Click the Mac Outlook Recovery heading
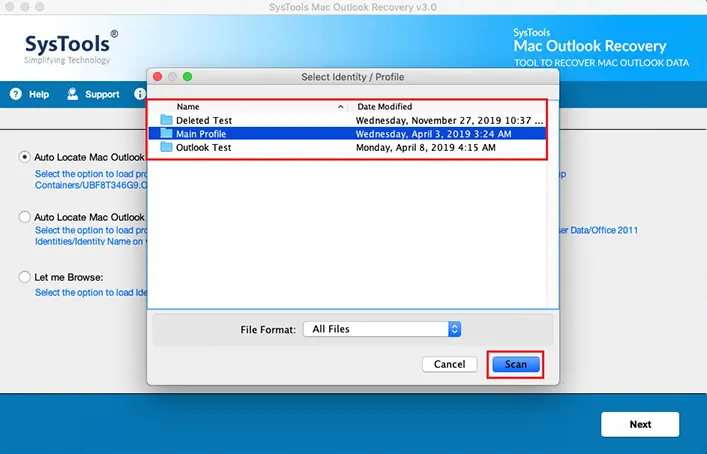The image size is (707, 454). [x=590, y=46]
